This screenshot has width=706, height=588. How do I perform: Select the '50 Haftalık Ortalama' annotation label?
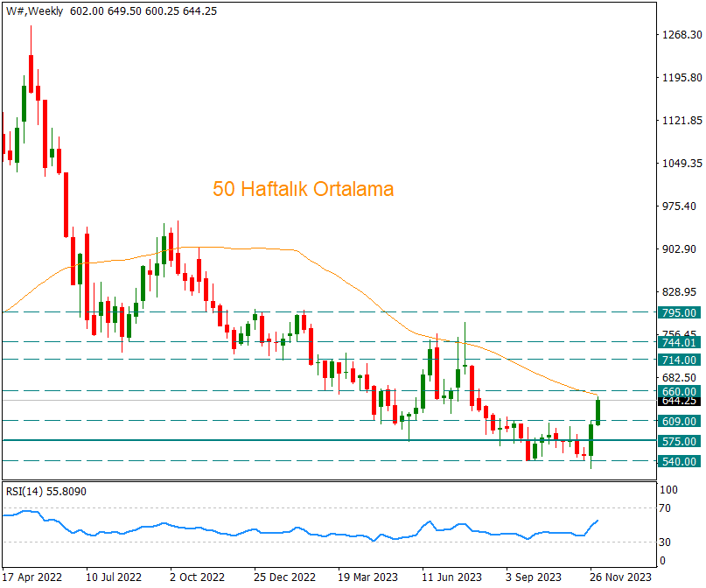303,189
